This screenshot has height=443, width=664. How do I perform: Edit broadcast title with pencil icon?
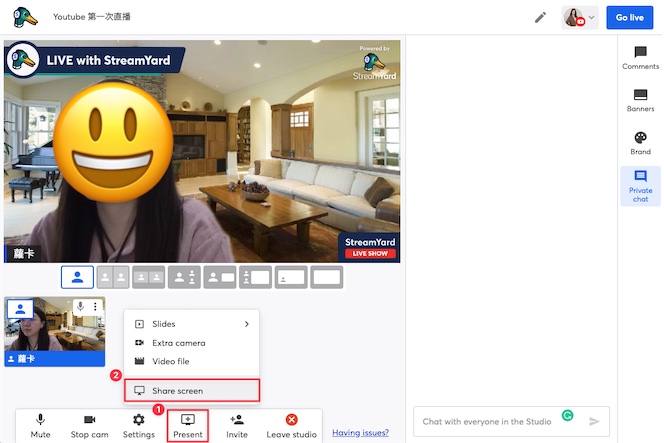coord(540,17)
